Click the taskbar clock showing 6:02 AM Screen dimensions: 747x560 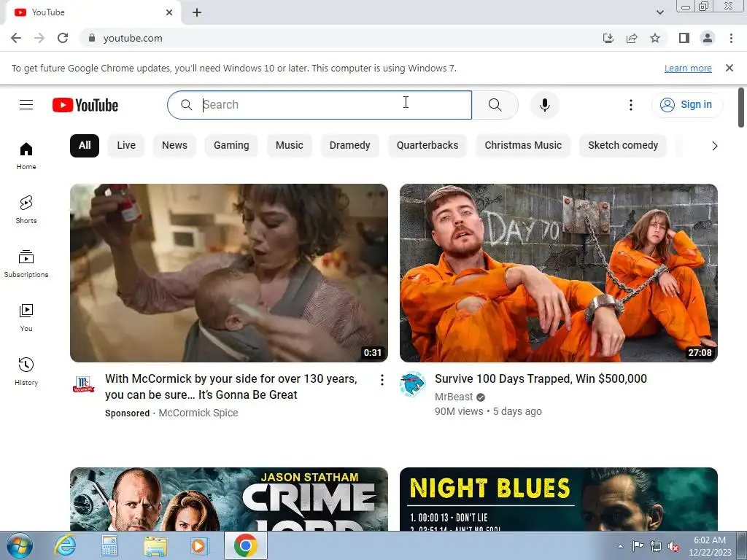pyautogui.click(x=710, y=545)
